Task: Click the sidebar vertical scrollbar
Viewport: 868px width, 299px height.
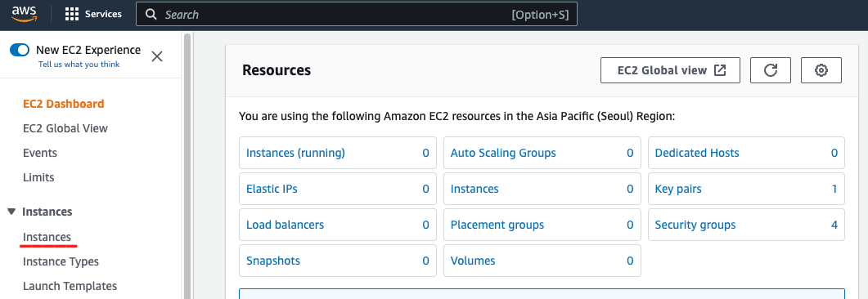Action: [187, 166]
